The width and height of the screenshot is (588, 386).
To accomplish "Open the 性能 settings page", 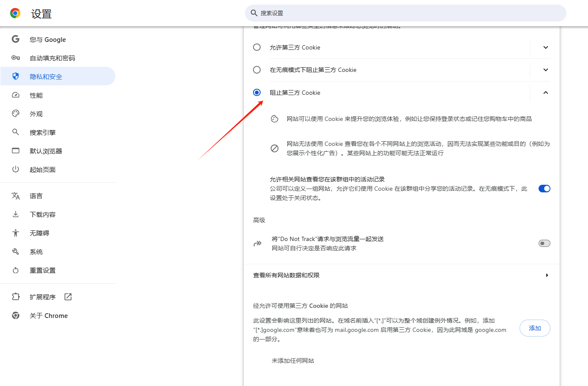I will coord(58,95).
